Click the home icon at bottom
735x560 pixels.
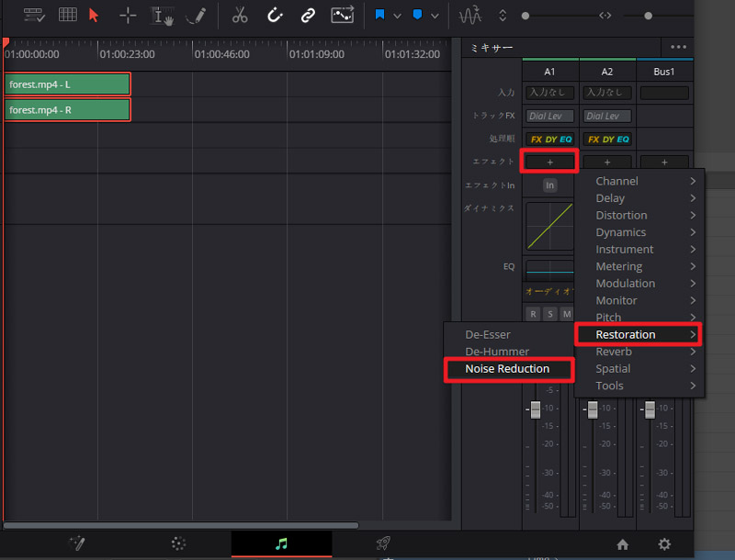coord(623,544)
